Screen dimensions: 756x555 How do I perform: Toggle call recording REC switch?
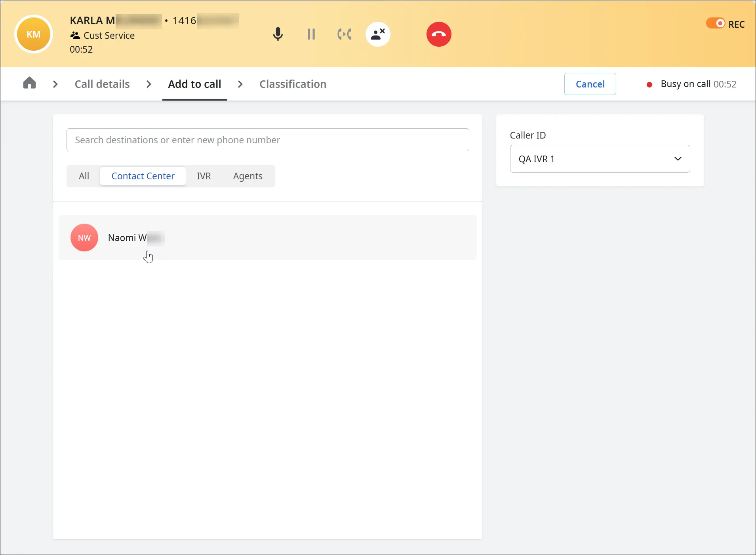pos(716,23)
